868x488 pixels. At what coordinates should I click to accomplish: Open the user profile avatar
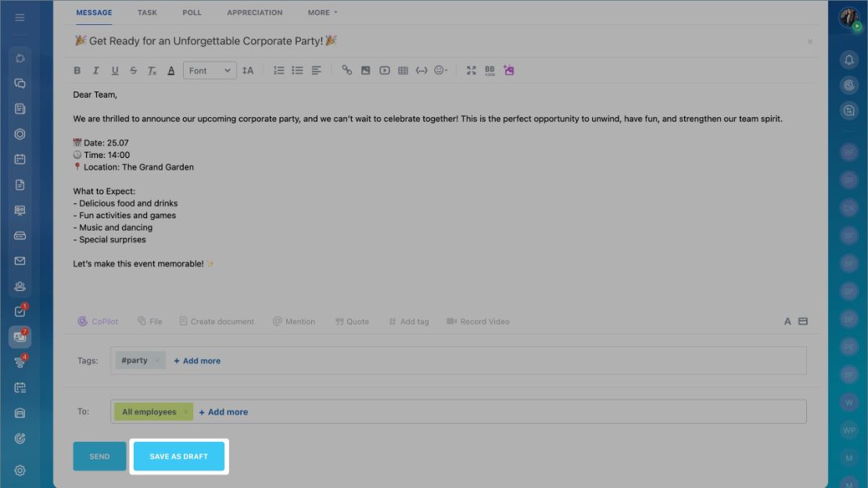coord(848,18)
